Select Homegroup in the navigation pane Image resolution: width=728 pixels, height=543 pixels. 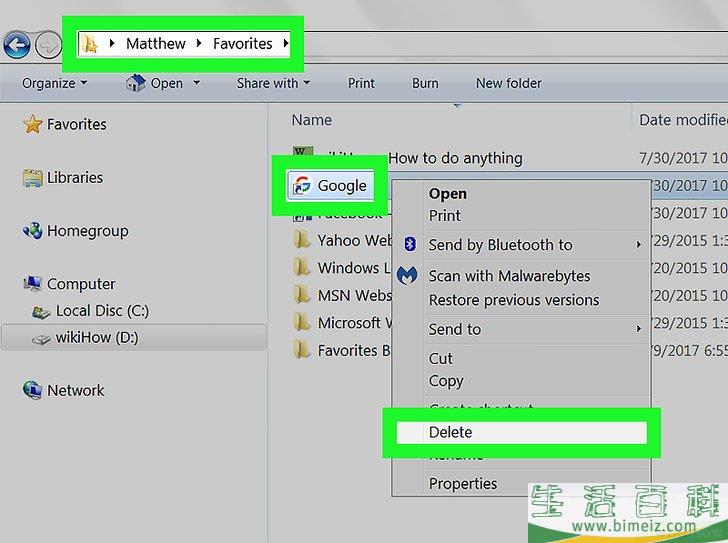(x=88, y=231)
